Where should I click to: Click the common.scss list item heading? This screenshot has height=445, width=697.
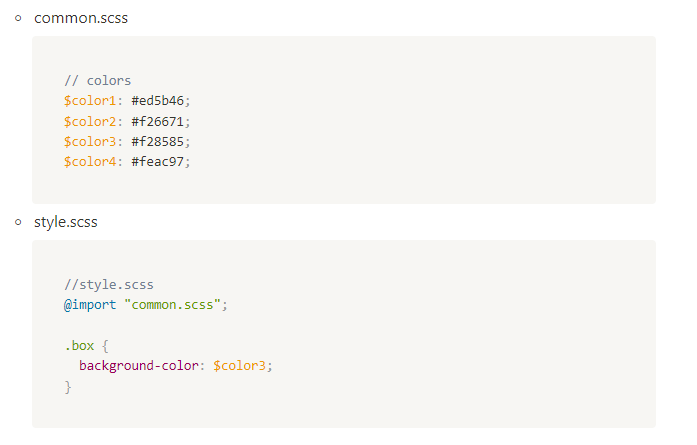tap(81, 18)
